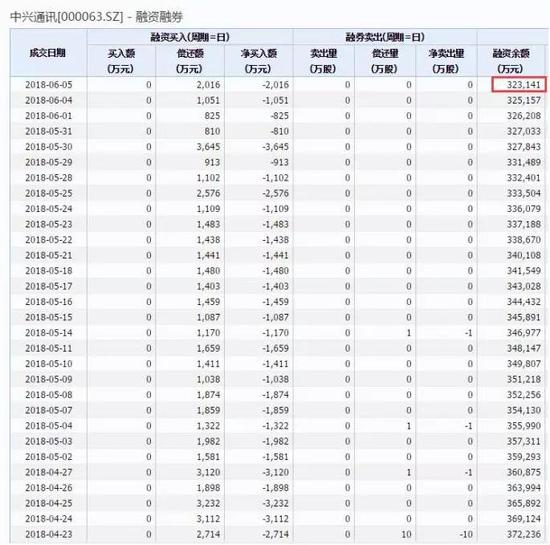550x545 pixels.
Task: Click the 卖出量(万股) column header
Action: coord(323,61)
